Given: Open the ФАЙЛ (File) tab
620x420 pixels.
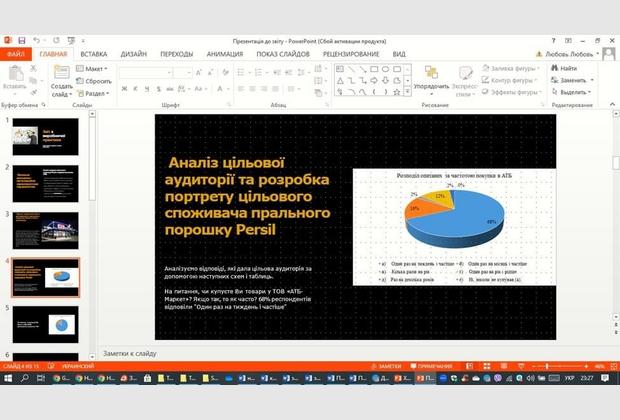Looking at the screenshot, I should point(16,54).
